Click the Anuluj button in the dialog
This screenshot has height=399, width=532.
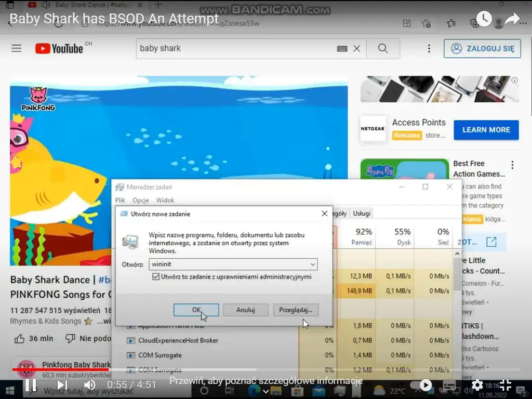click(246, 310)
